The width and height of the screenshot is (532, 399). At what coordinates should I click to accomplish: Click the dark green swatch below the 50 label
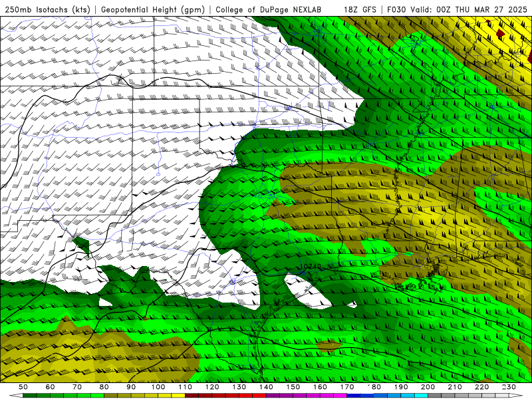(x=30, y=396)
